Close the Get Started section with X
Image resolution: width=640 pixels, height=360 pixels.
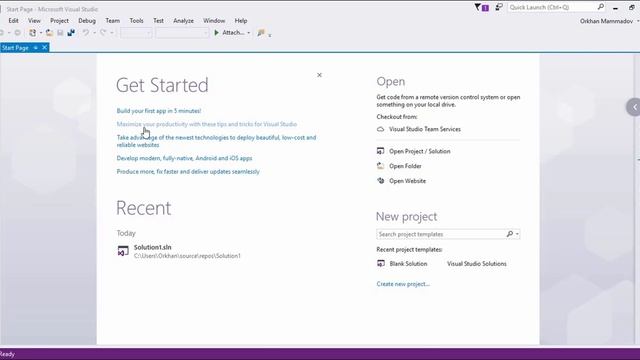click(320, 75)
